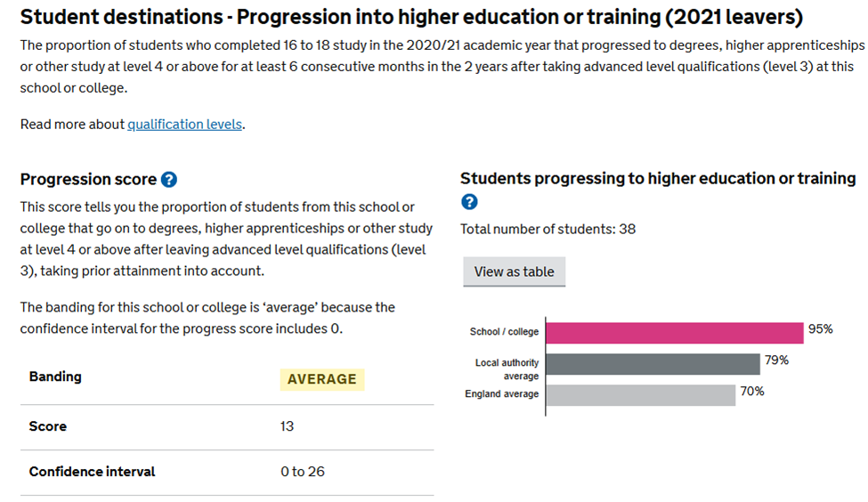This screenshot has width=868, height=502.
Task: Click the England average chart axis label
Action: pyautogui.click(x=501, y=394)
